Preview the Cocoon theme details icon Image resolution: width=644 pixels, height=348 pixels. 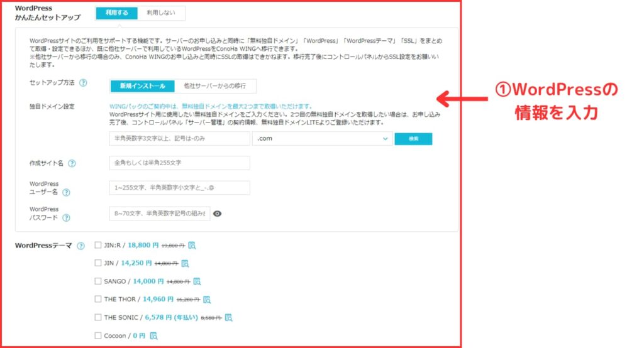[x=153, y=335]
